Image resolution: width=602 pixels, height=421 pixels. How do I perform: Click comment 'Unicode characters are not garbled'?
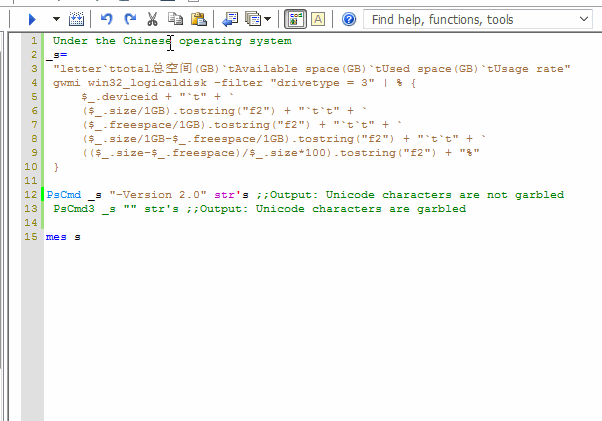[445, 195]
